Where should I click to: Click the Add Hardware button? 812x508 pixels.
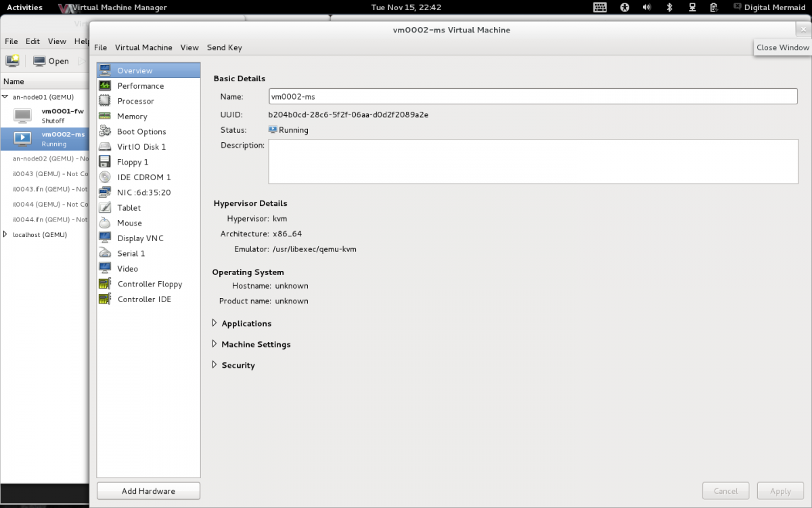(x=148, y=491)
